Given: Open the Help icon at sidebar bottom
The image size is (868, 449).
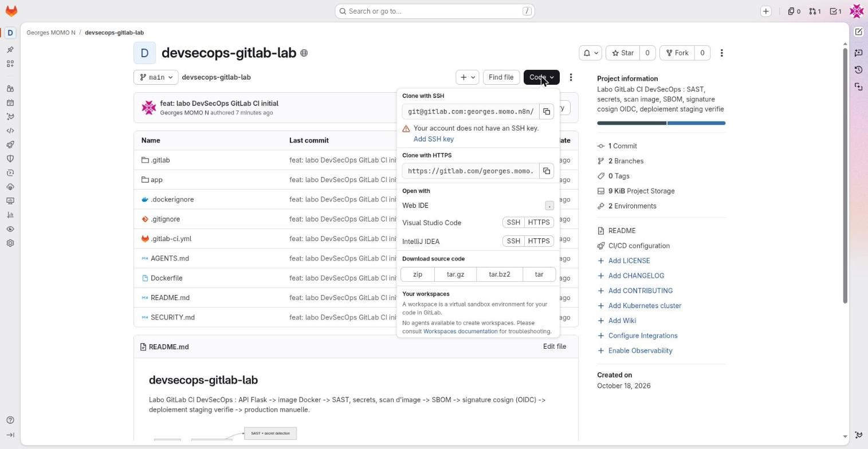Looking at the screenshot, I should coord(10,420).
